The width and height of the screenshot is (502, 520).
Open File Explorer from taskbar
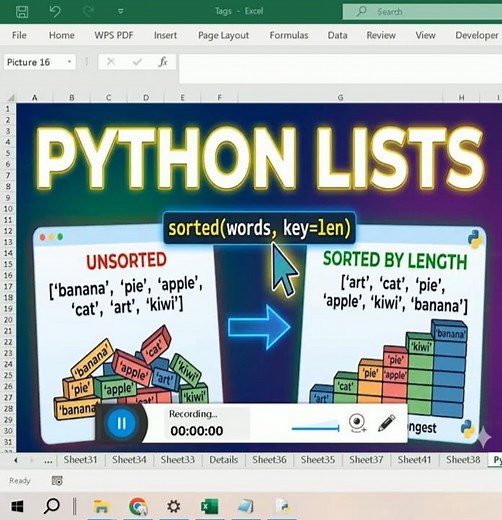click(101, 507)
